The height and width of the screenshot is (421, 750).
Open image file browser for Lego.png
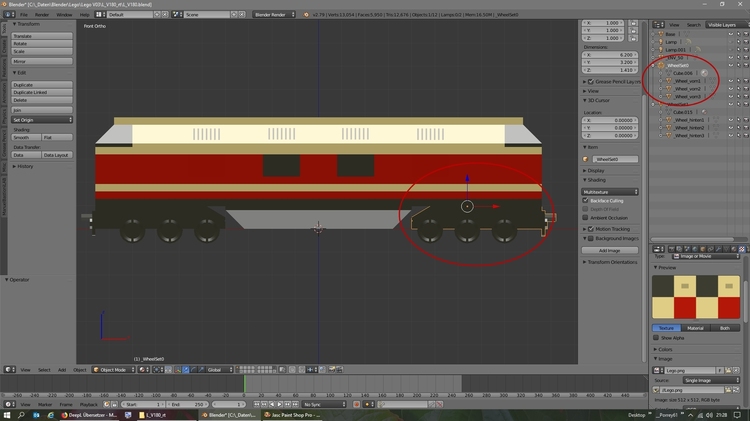click(x=728, y=370)
